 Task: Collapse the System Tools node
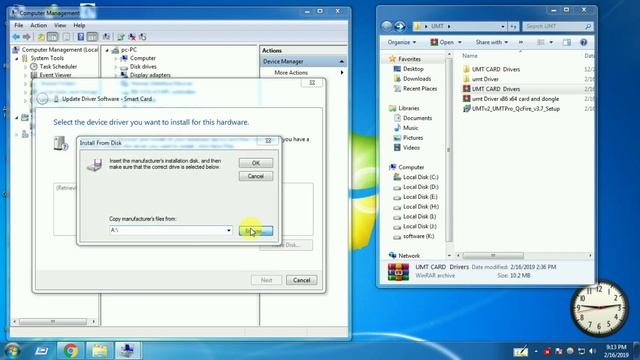[17, 58]
